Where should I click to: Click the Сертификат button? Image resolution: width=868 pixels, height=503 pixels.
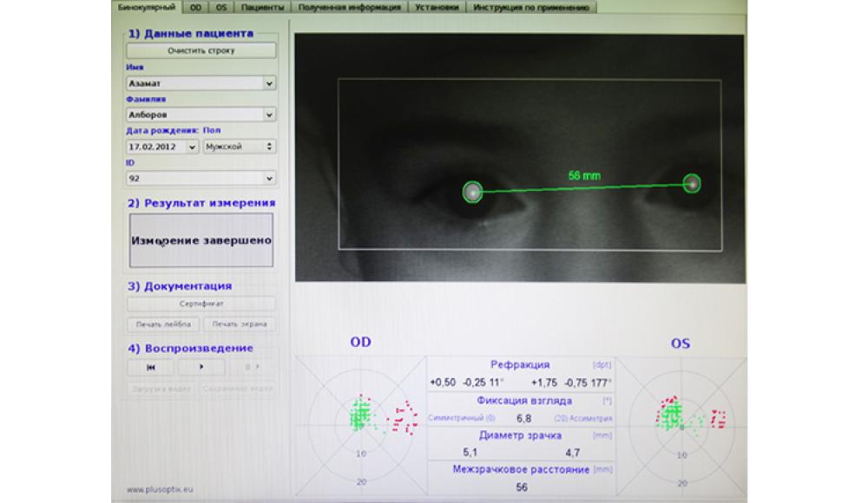[201, 304]
